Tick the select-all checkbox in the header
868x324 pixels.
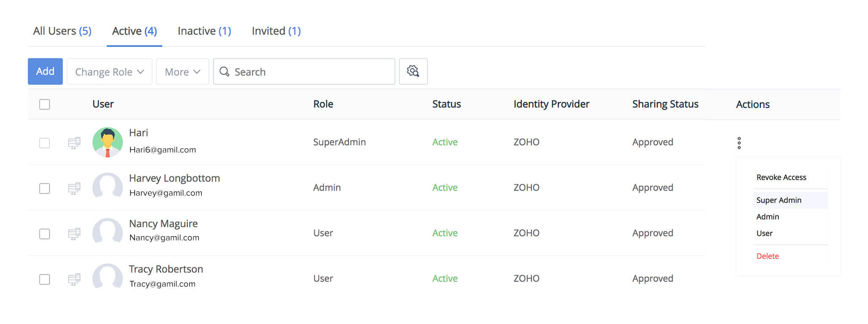45,104
